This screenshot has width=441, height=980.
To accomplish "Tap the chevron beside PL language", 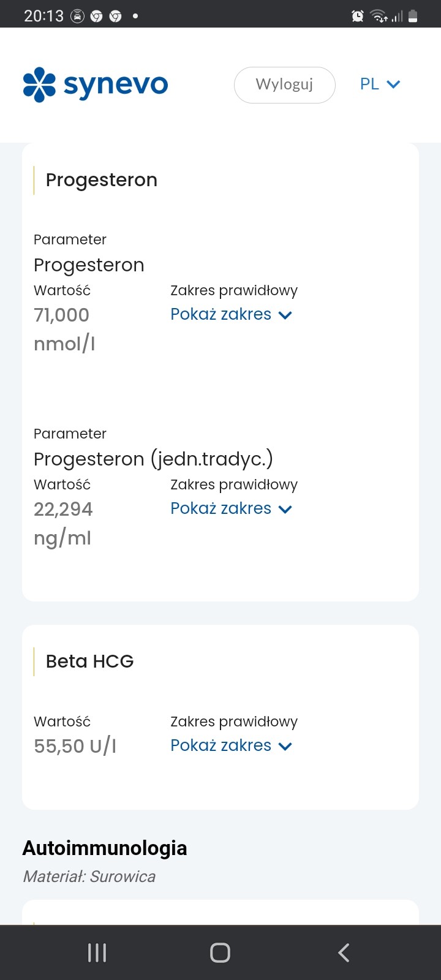I will tap(394, 85).
